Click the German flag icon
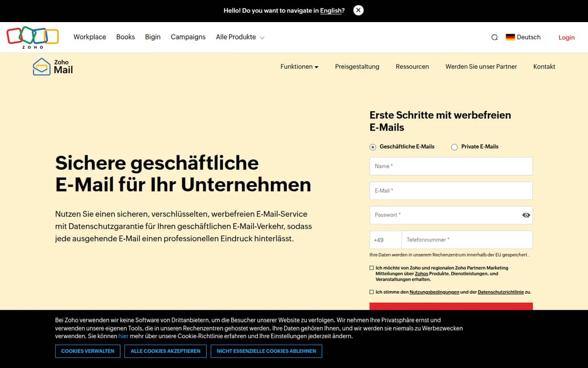This screenshot has height=368, width=588. [510, 37]
